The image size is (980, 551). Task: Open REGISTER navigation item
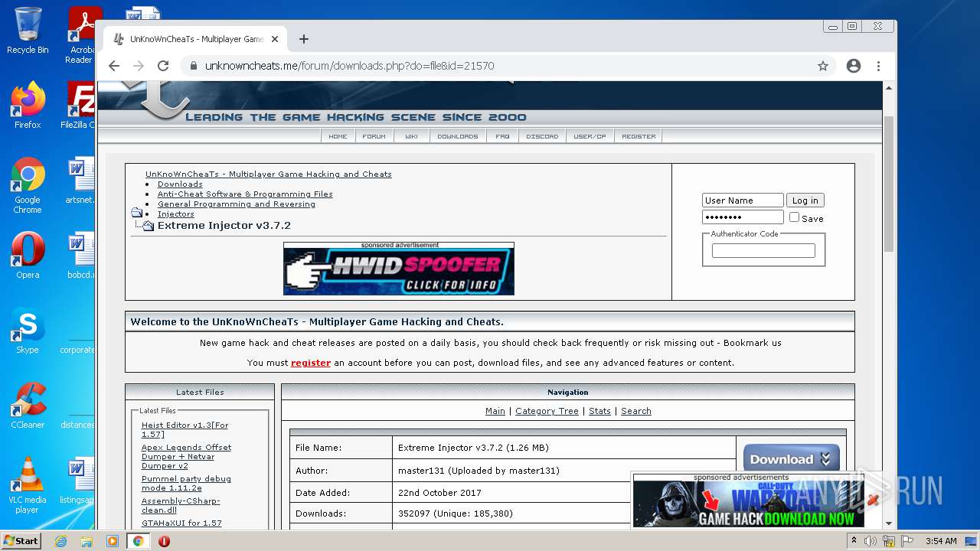tap(639, 136)
